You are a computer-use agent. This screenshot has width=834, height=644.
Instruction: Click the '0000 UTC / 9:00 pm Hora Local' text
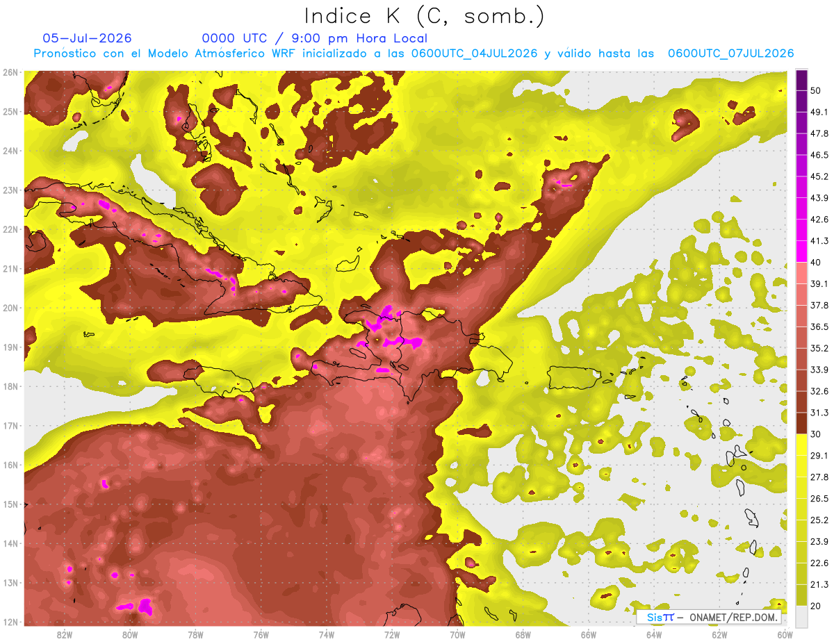[314, 38]
